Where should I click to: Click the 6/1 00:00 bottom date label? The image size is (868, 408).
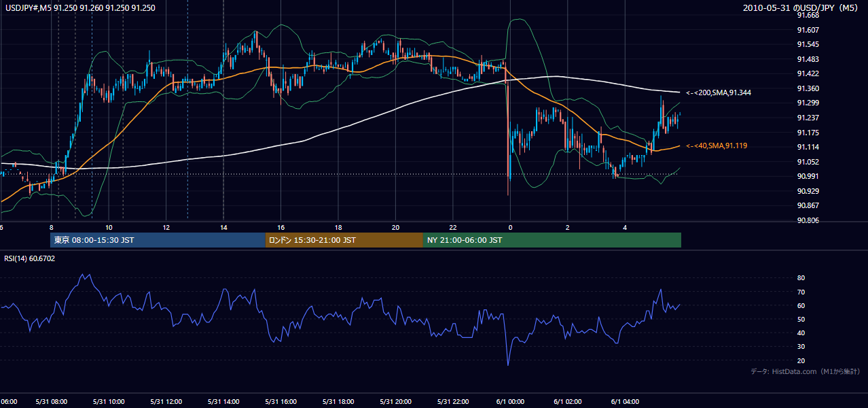click(x=510, y=402)
